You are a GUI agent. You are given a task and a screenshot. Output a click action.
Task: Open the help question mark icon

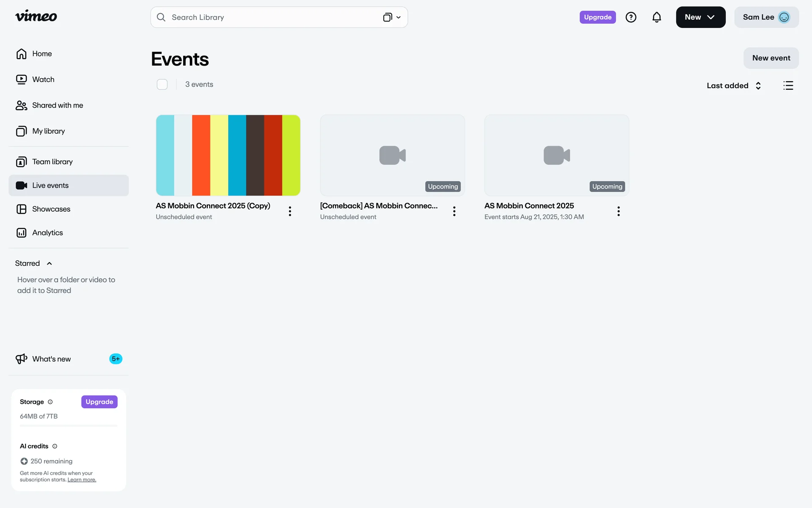click(x=631, y=17)
